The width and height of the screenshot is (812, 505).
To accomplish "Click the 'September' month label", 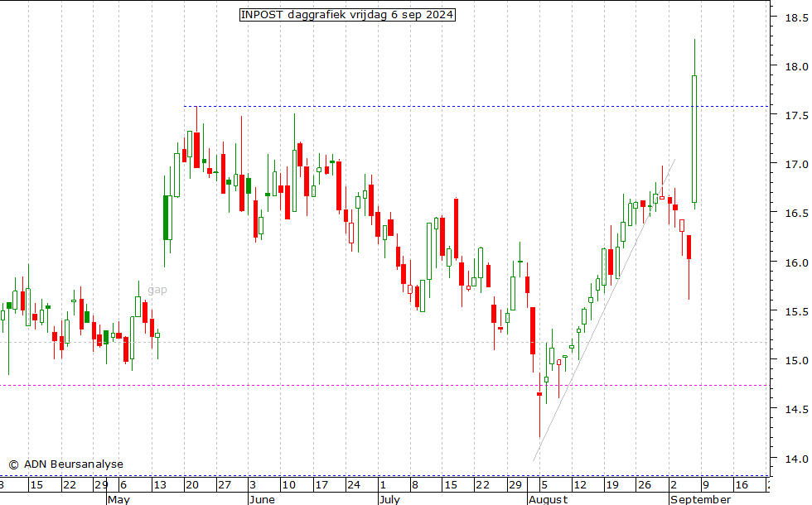I will coord(701,499).
